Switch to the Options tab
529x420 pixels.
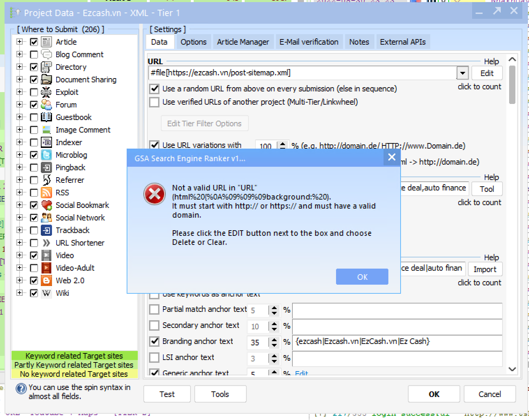pyautogui.click(x=194, y=42)
